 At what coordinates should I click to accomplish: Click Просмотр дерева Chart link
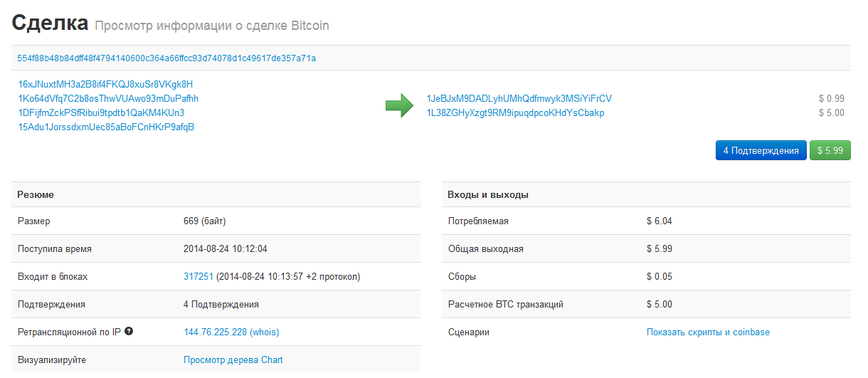pyautogui.click(x=233, y=359)
